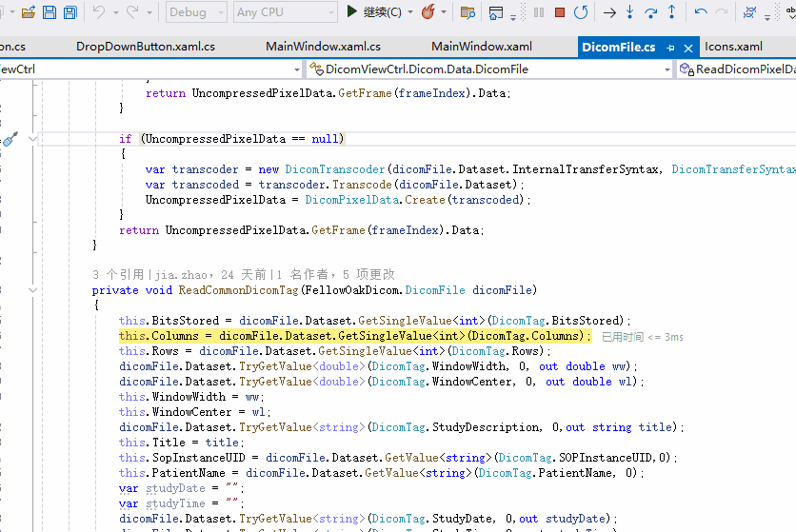The height and width of the screenshot is (532, 796).
Task: Click the Redo arrow in the toolbar
Action: click(x=132, y=11)
